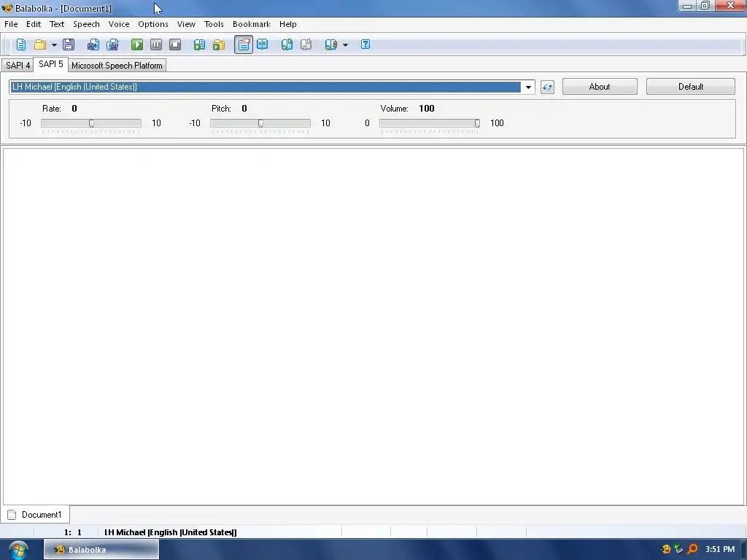Select the Document1 tab at bottom
This screenshot has height=560, width=747.
point(35,515)
